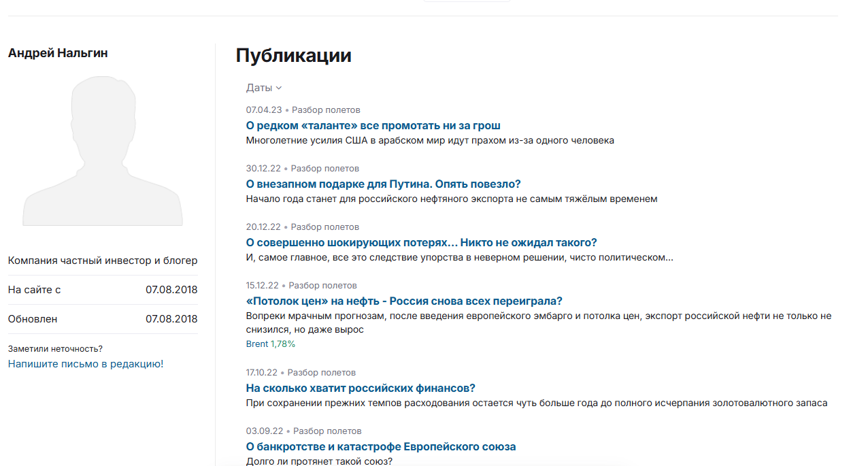The image size is (868, 466).
Task: Click the date 03.09.22
Action: 265,431
